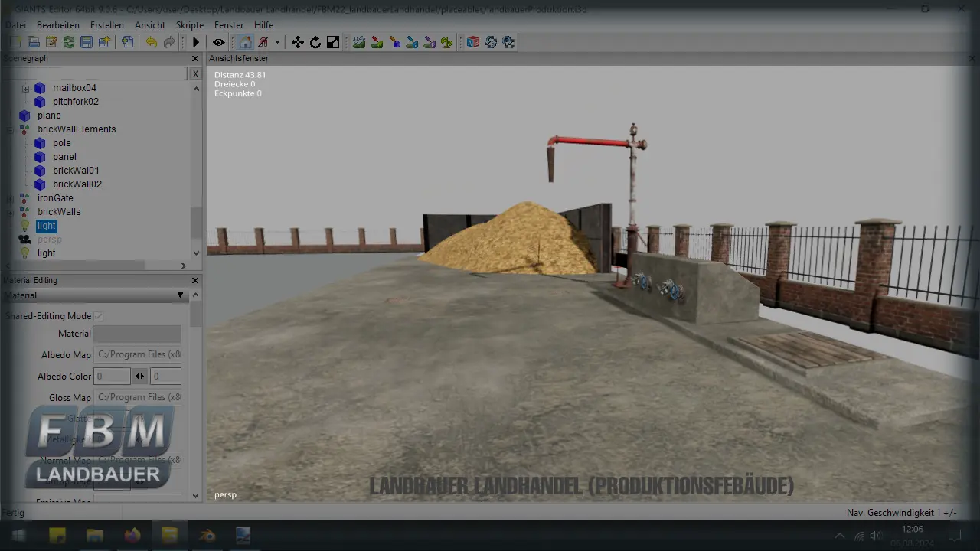This screenshot has height=551, width=980.
Task: Start the play button in the toolbar
Action: click(x=196, y=42)
